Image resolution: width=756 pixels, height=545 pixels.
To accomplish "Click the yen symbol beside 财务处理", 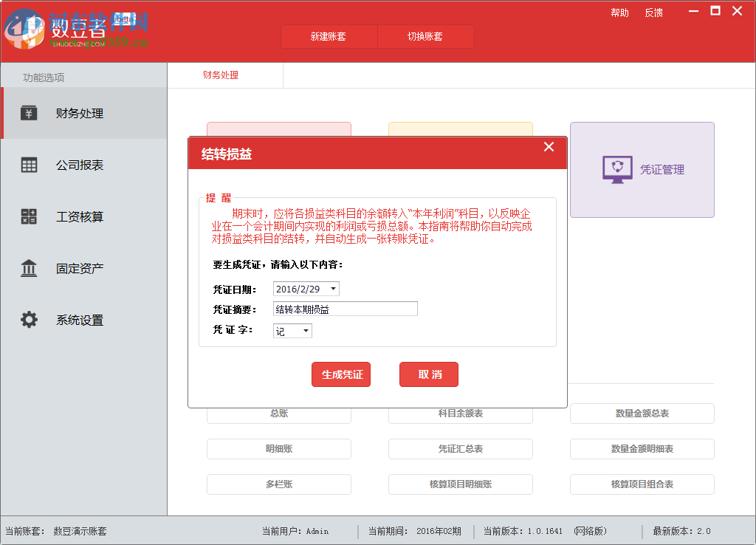I will (x=28, y=114).
